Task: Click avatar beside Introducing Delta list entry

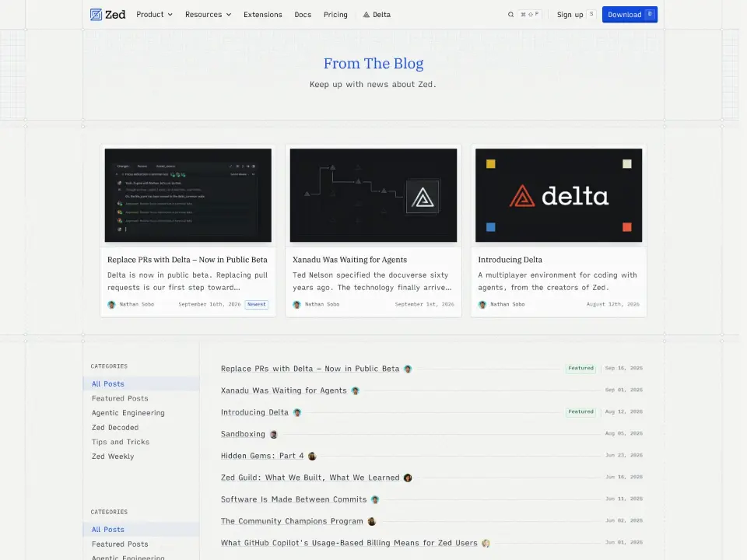Action: pos(296,413)
